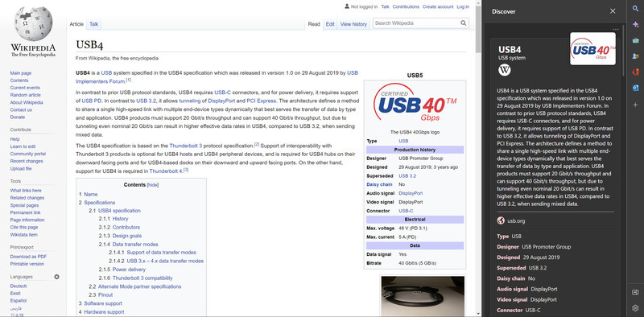Open the three-dot more options in Discover

click(615, 30)
